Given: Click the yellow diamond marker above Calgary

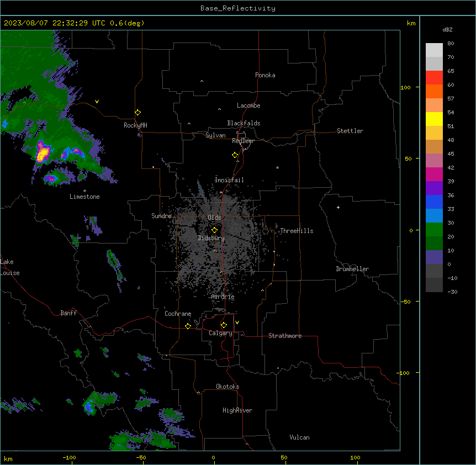Looking at the screenshot, I should [x=224, y=325].
